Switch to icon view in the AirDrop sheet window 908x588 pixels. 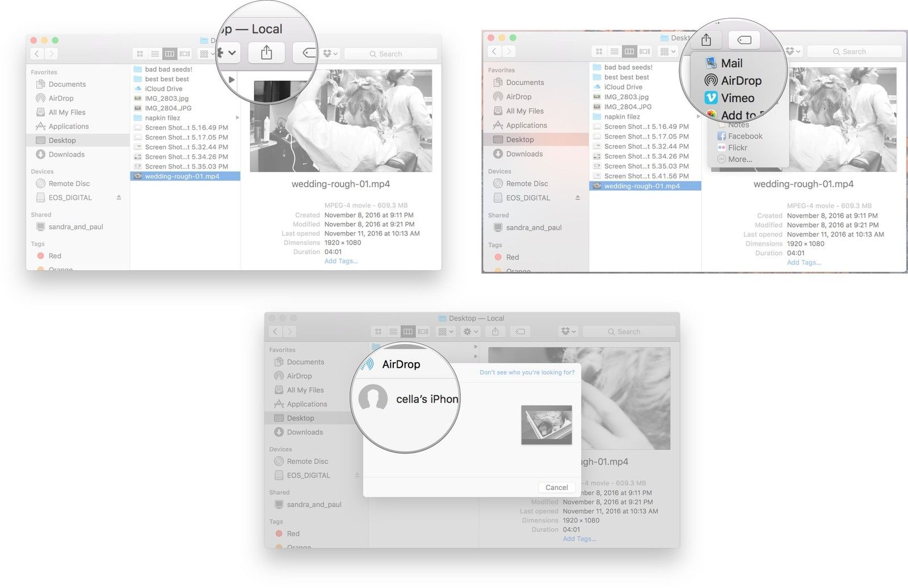pos(378,331)
